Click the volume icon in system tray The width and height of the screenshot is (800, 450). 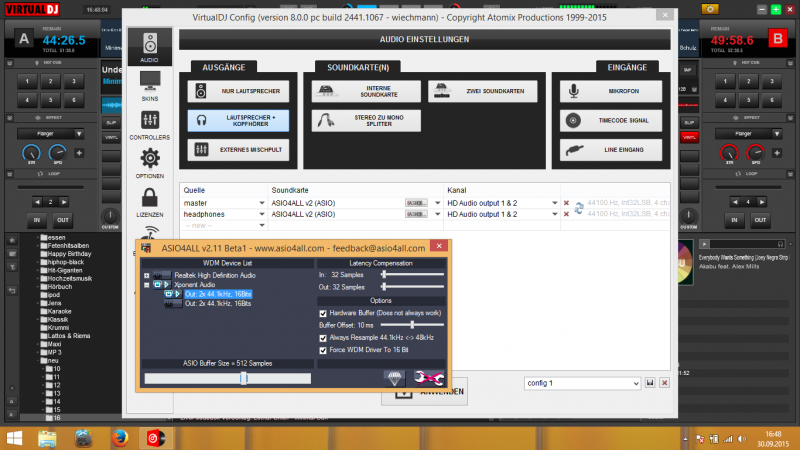click(742, 439)
